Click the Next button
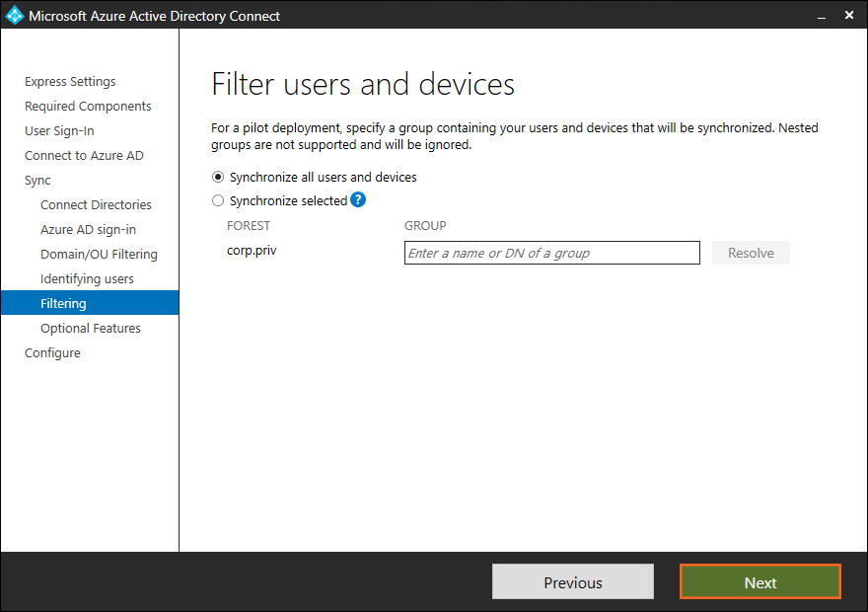 click(759, 582)
